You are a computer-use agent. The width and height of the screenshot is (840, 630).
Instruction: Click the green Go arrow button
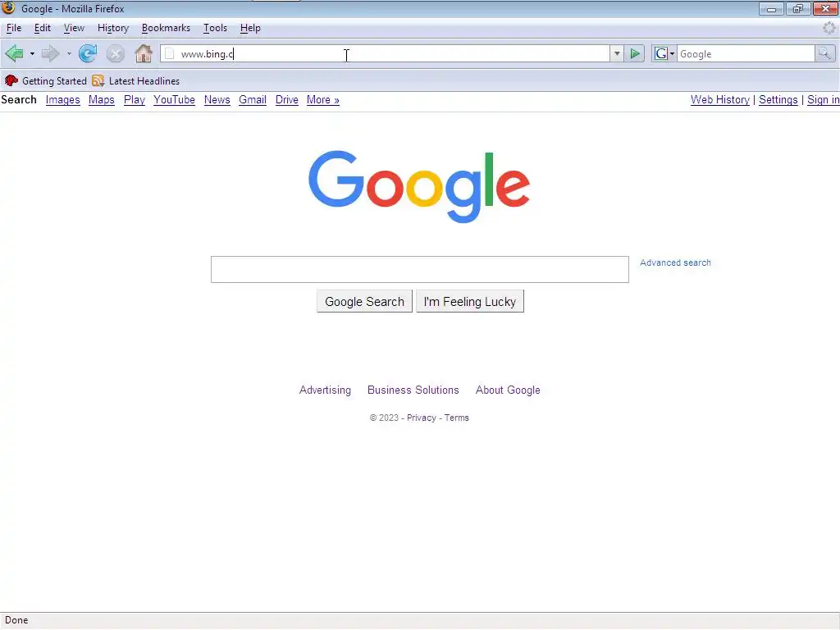(635, 53)
